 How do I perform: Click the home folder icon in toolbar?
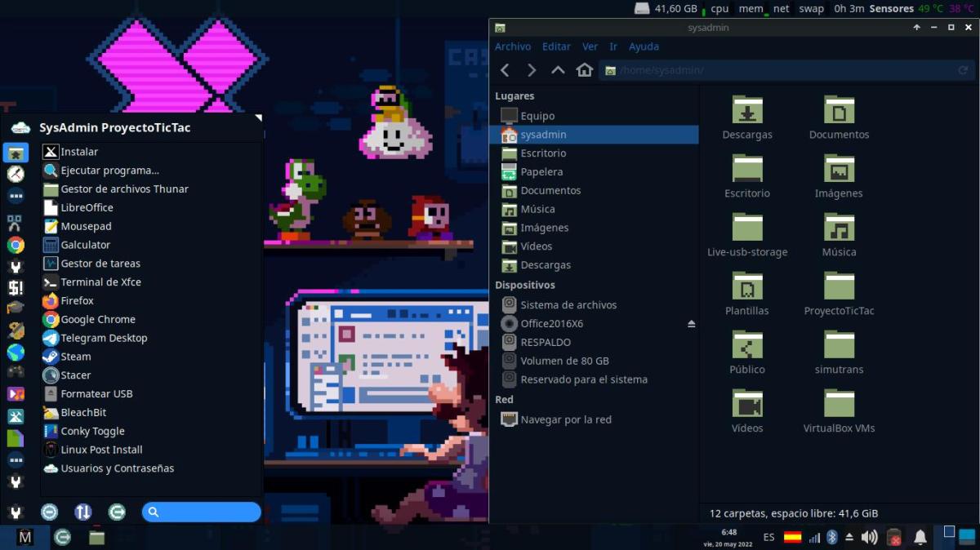pos(585,70)
